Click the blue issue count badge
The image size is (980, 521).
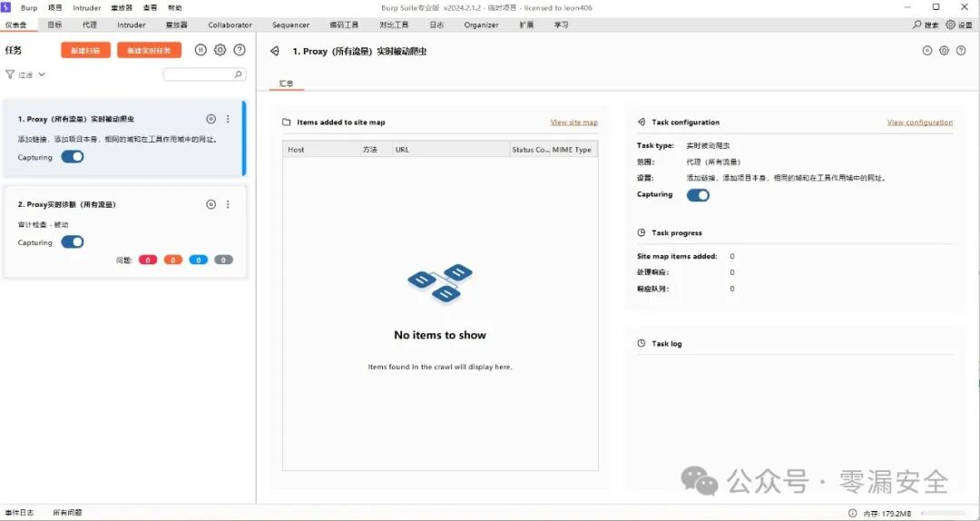coord(198,260)
